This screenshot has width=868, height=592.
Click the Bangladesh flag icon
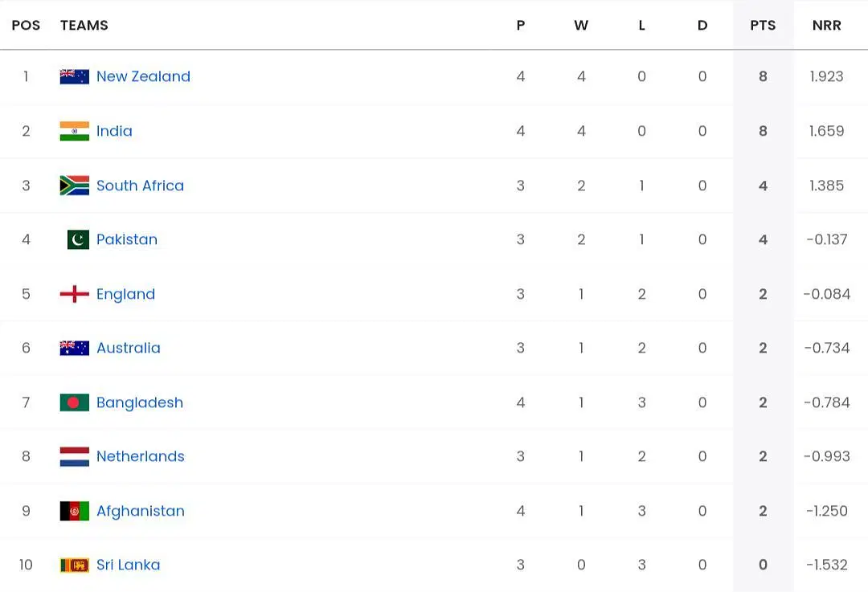click(x=74, y=402)
